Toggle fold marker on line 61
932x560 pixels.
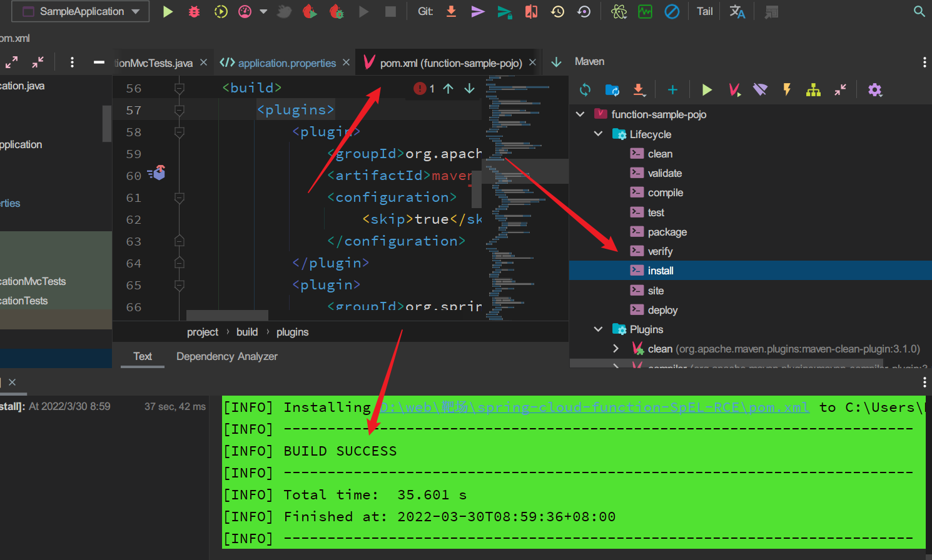pos(179,197)
